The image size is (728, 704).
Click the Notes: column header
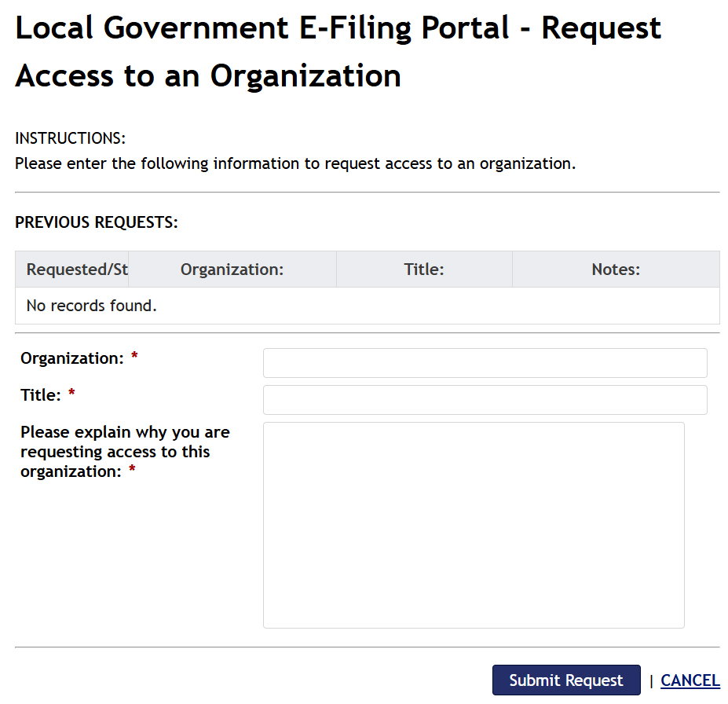tap(616, 269)
